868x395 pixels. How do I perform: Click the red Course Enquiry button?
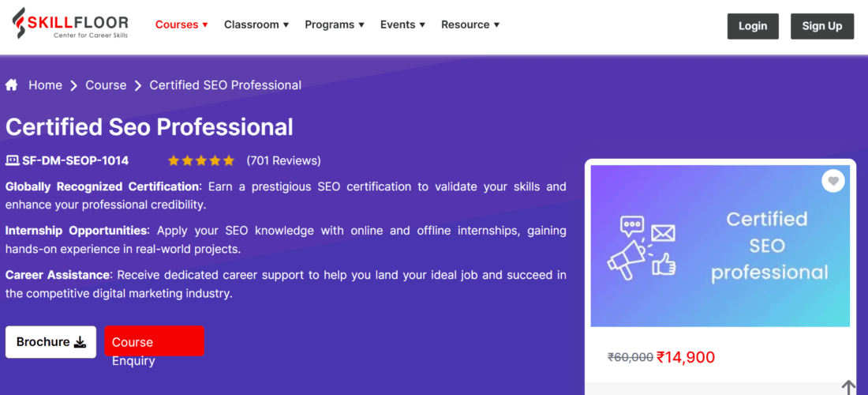154,341
